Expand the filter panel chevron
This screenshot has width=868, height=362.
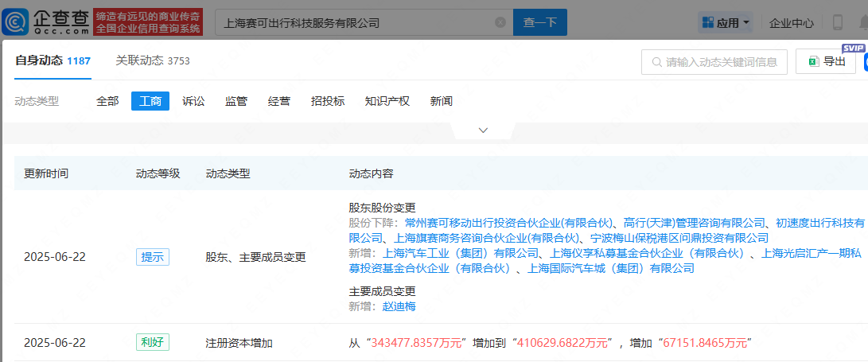483,130
